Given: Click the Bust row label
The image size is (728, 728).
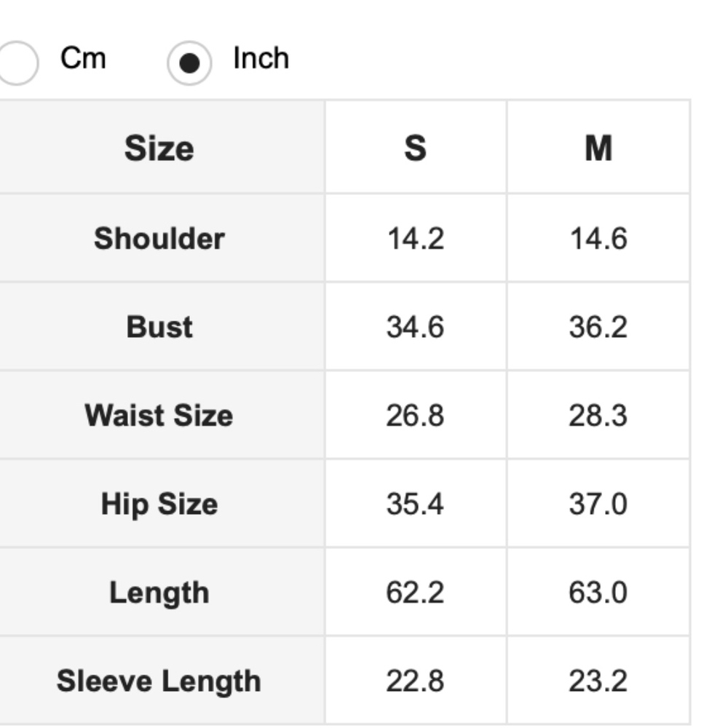Looking at the screenshot, I should 159,327.
